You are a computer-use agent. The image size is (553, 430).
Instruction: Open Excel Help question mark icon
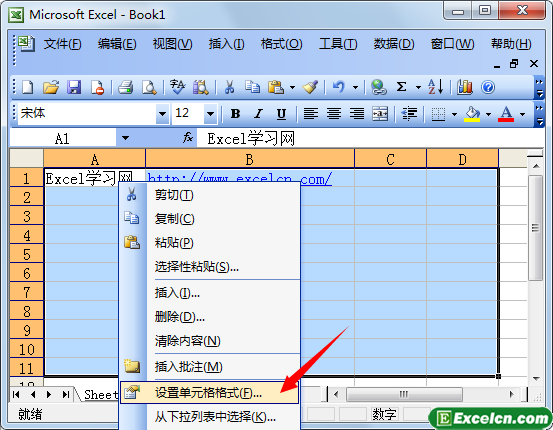(488, 87)
